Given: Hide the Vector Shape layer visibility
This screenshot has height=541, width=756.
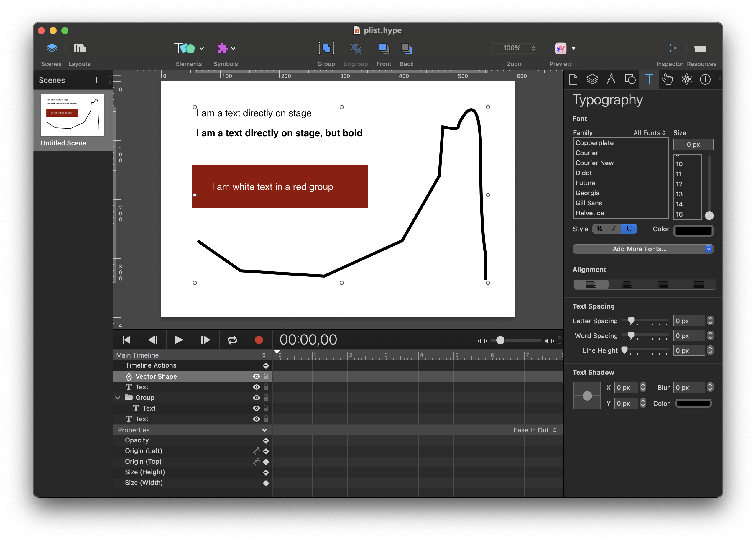Looking at the screenshot, I should point(256,376).
